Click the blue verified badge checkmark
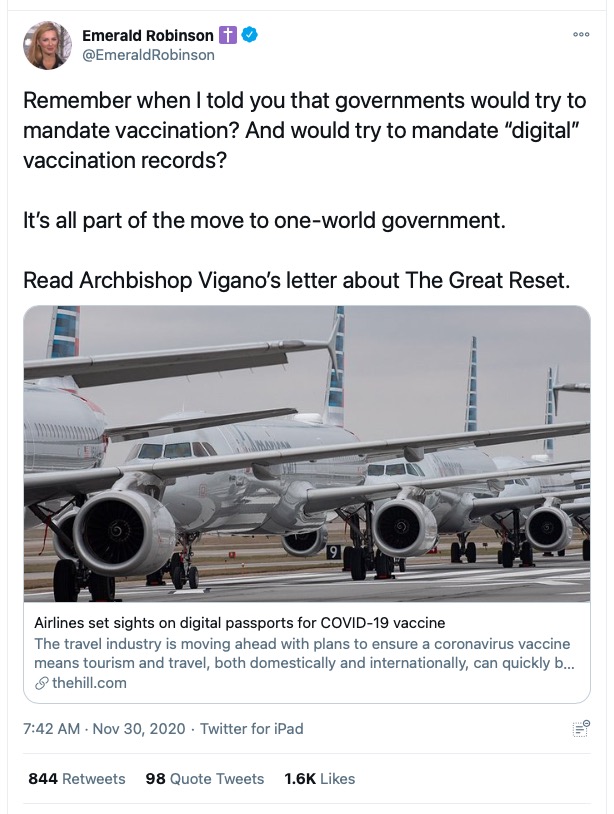 pos(251,34)
